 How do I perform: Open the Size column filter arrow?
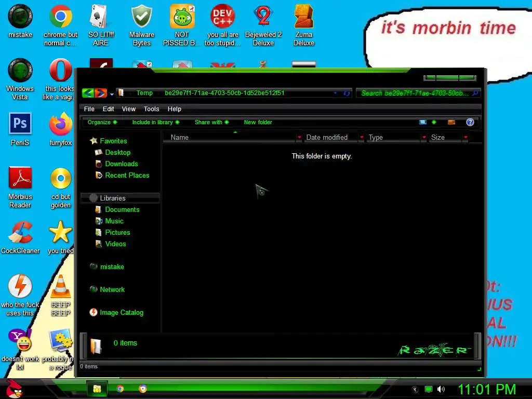coord(465,137)
